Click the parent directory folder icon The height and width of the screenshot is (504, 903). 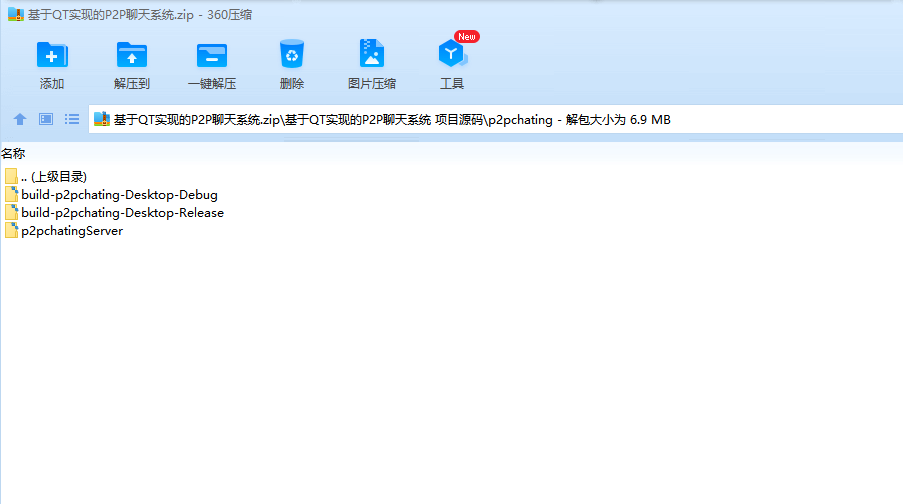tap(11, 176)
